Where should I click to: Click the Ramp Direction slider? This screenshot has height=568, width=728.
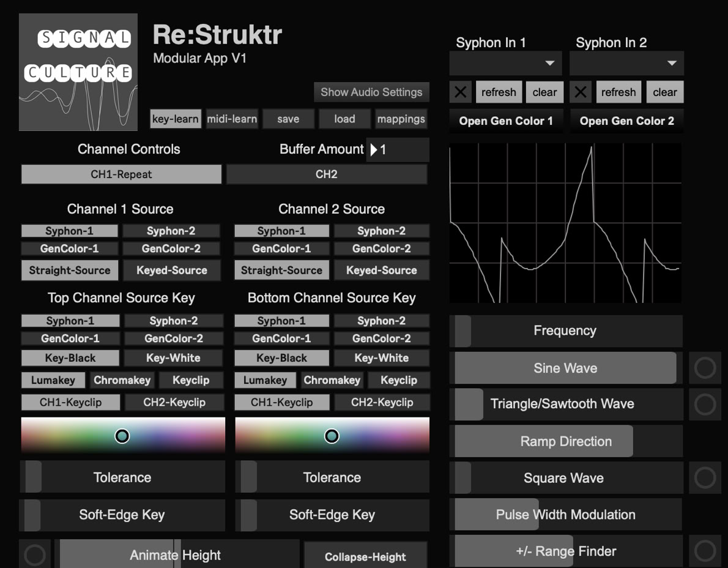click(566, 441)
